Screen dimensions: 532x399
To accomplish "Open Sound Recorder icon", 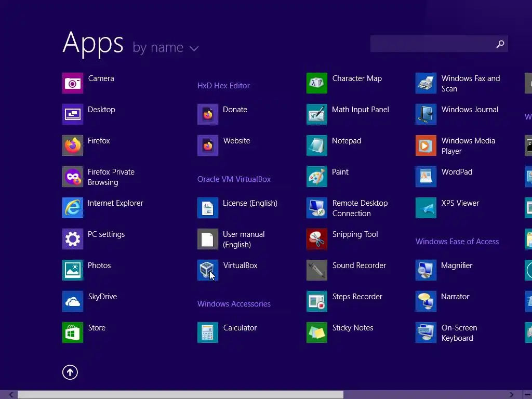I will click(x=317, y=270).
